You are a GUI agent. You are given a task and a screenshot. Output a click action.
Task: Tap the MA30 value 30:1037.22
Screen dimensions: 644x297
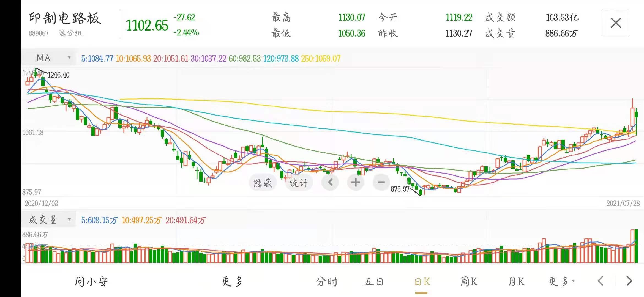click(x=208, y=58)
